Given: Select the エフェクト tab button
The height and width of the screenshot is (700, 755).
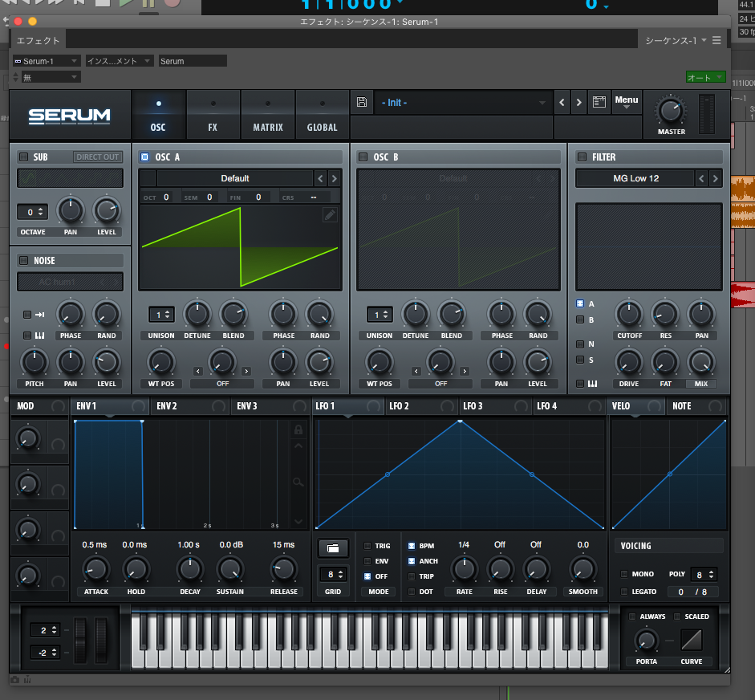Looking at the screenshot, I should pyautogui.click(x=39, y=40).
